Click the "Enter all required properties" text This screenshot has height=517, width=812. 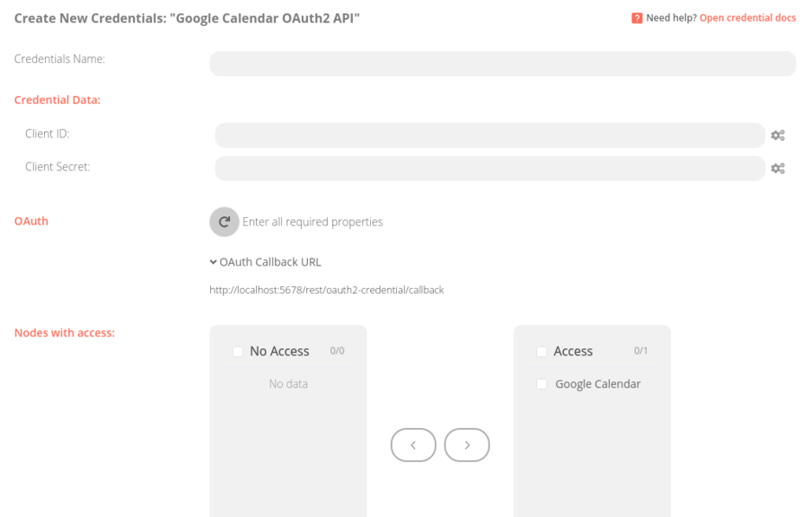[313, 222]
